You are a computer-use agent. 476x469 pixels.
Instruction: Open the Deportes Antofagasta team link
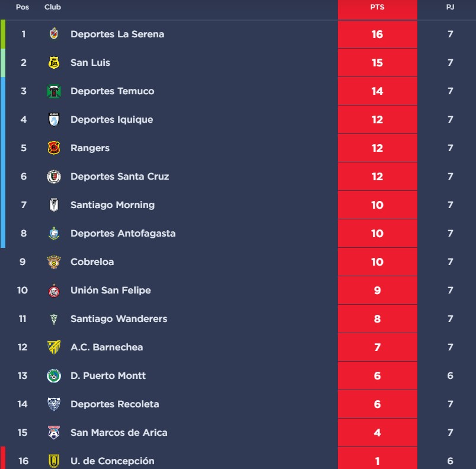pos(123,234)
